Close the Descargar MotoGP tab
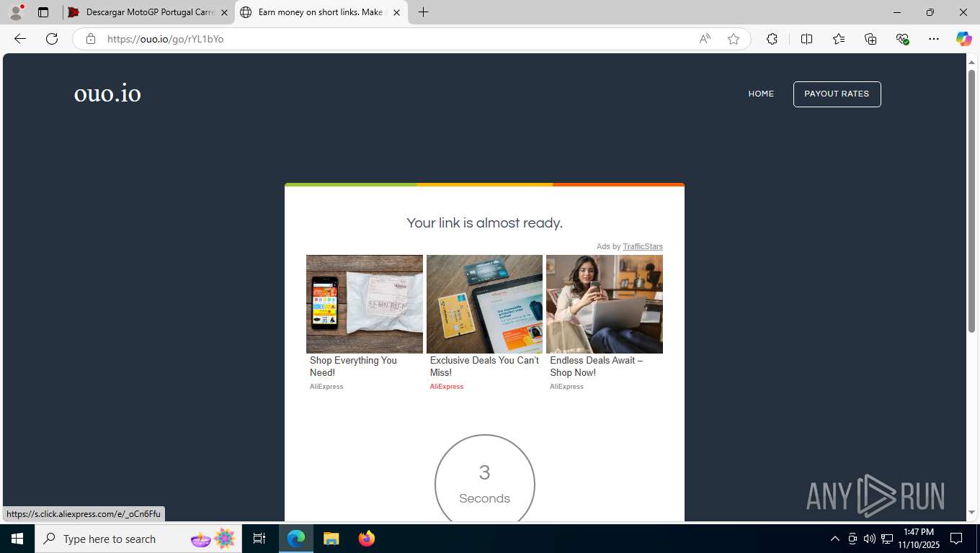980x553 pixels. [x=224, y=12]
